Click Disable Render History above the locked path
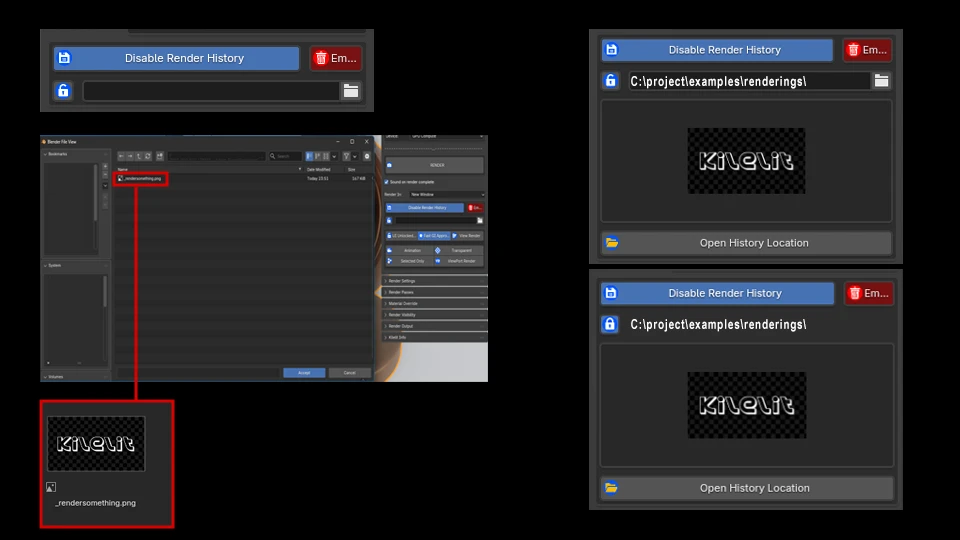The width and height of the screenshot is (960, 540). [x=717, y=293]
